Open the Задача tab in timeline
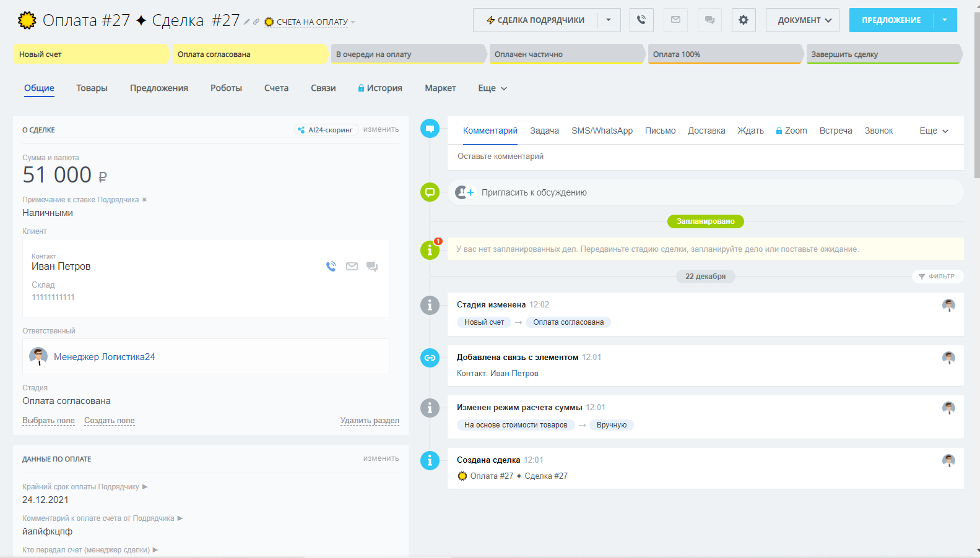This screenshot has height=558, width=980. pyautogui.click(x=544, y=131)
